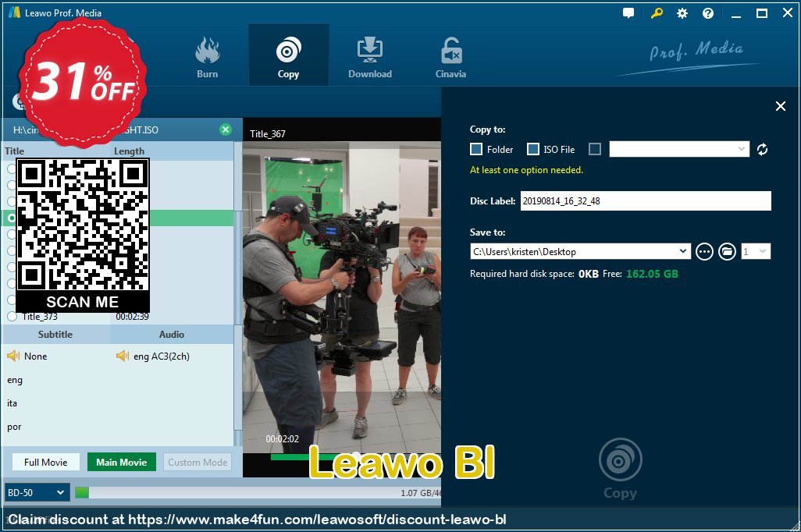Enable the ISO File copy option
This screenshot has height=532, width=801.
[532, 149]
